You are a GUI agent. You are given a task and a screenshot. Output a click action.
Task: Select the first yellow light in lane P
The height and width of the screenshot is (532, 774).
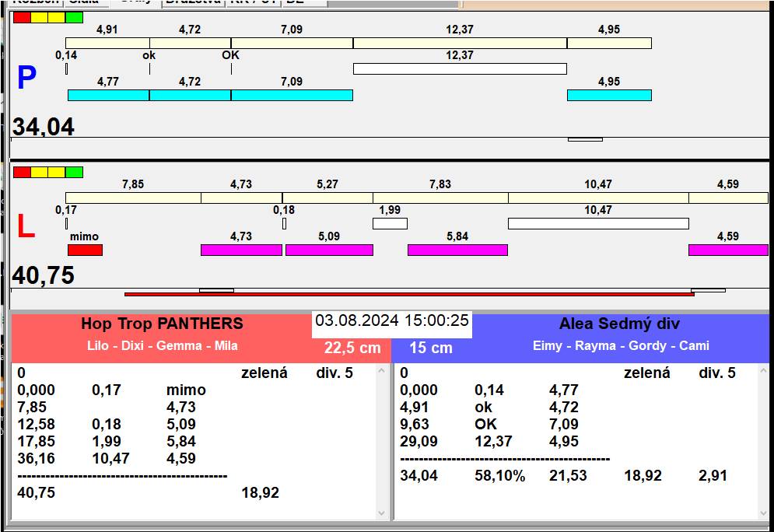[39, 18]
